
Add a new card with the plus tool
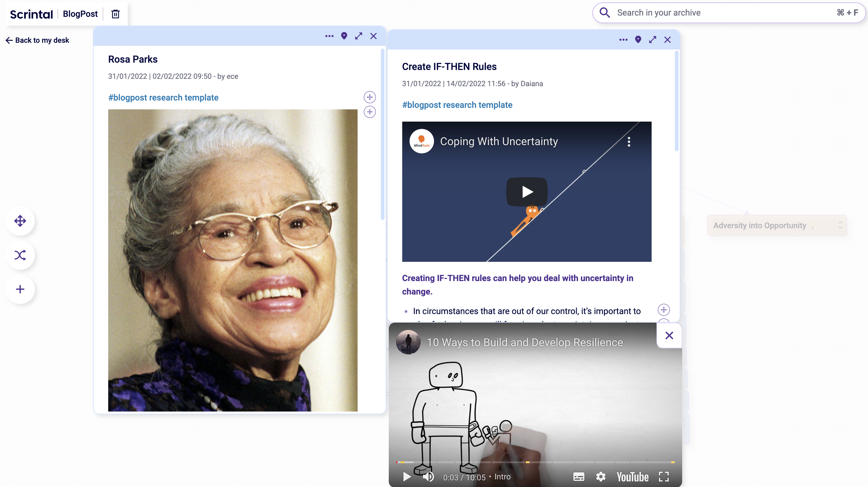(x=20, y=289)
